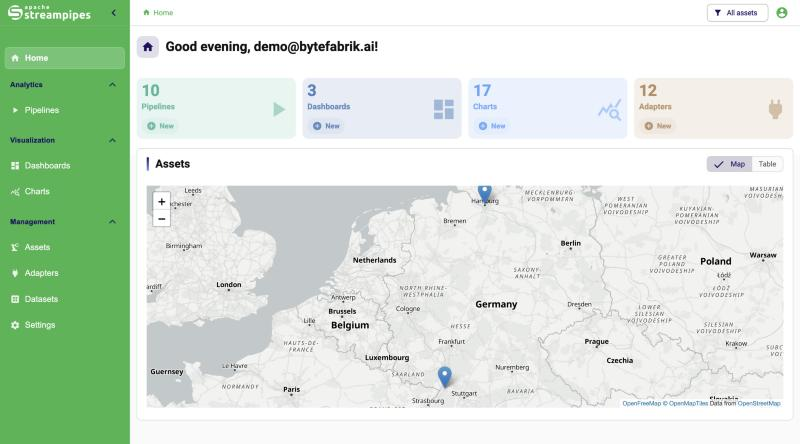Create a new dashboard with the New button

326,126
